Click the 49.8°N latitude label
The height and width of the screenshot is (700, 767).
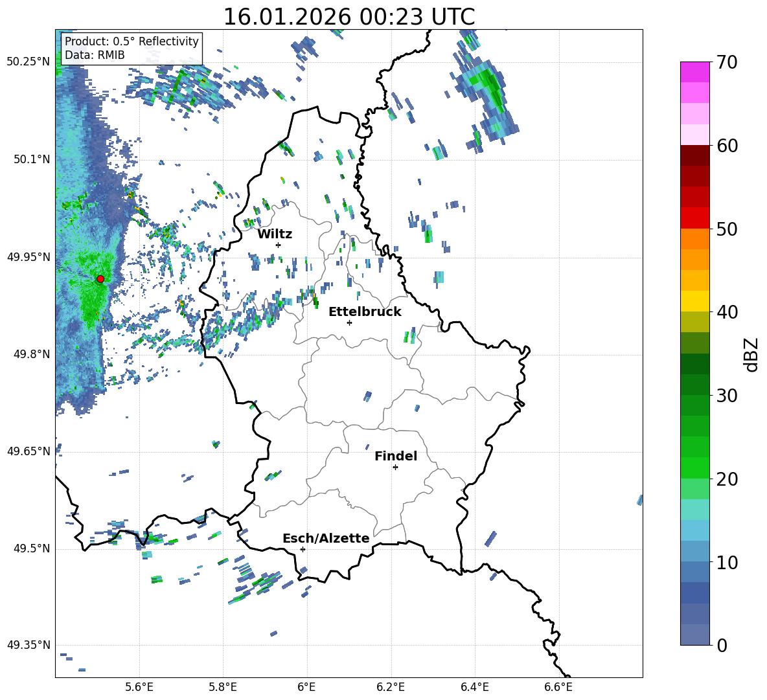tap(32, 354)
